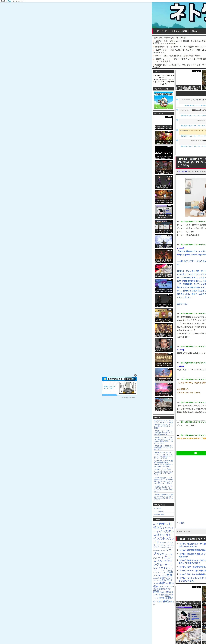Select the PvP keyword tag

[x=162, y=524]
